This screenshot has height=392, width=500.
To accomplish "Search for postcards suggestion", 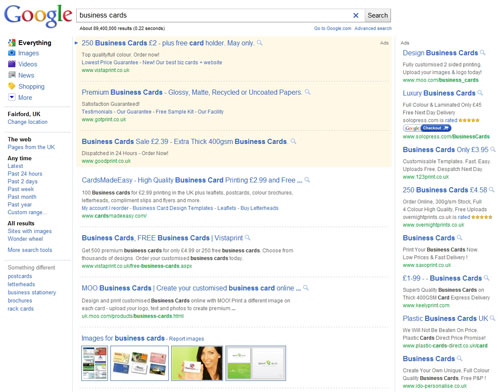I will (x=20, y=276).
